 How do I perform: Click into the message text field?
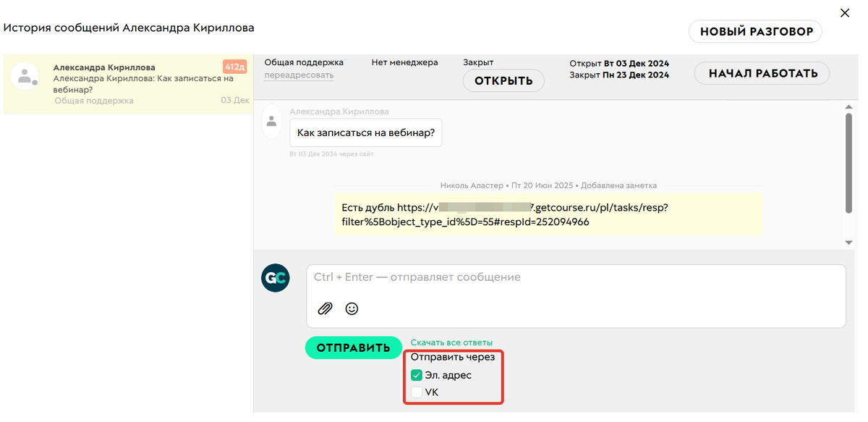(x=575, y=278)
